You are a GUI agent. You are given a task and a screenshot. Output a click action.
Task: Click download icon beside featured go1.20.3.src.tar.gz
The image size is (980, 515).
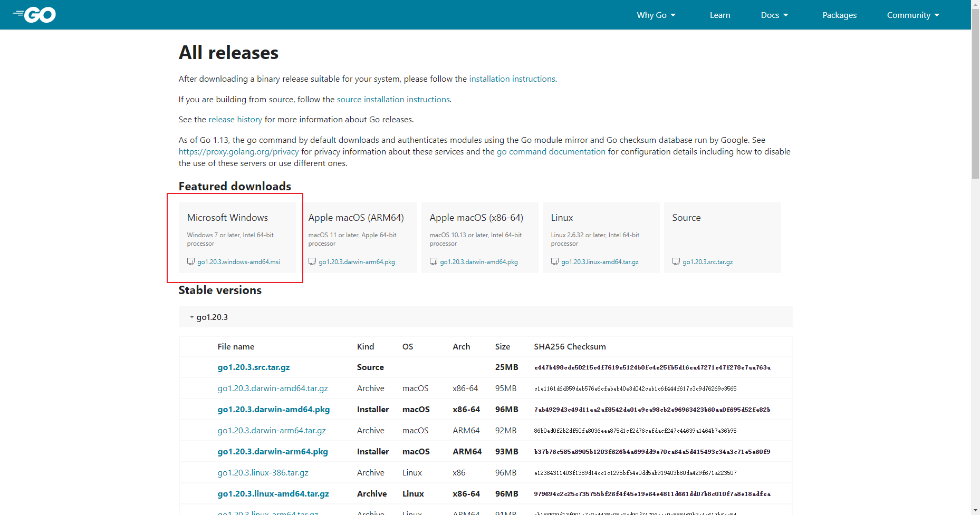pyautogui.click(x=676, y=261)
